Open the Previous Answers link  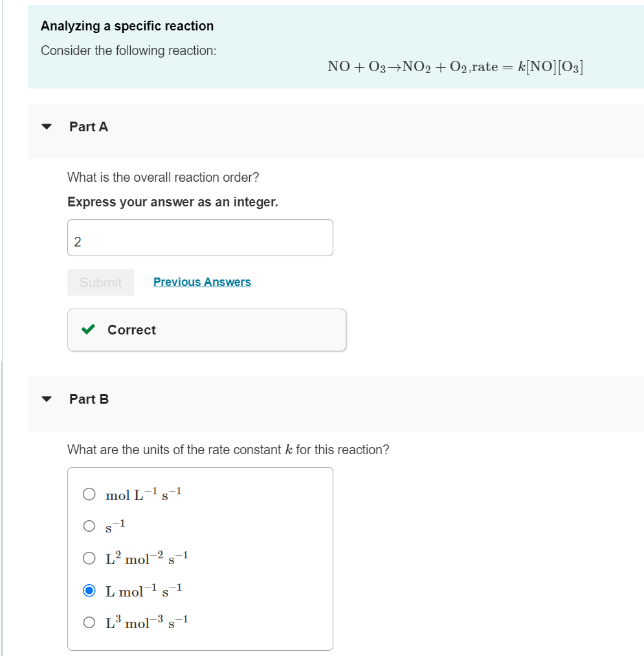202,282
